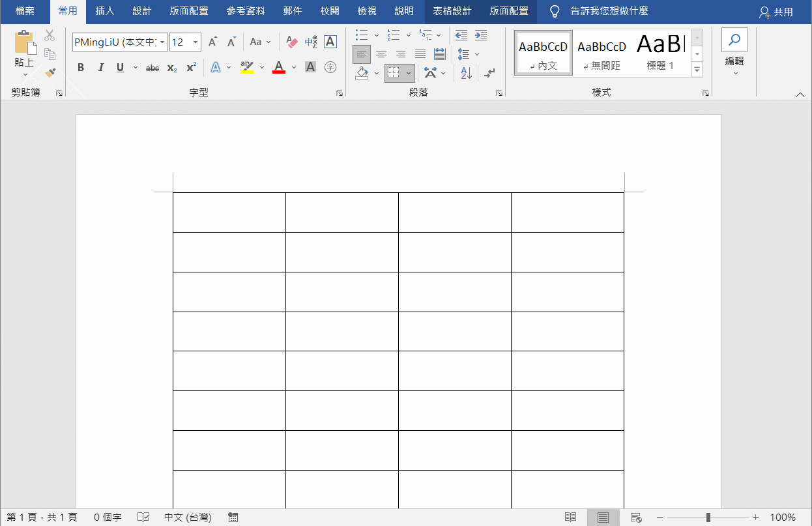Screen dimensions: 812x526
Task: Click the macro recording icon in status bar
Action: point(233,517)
